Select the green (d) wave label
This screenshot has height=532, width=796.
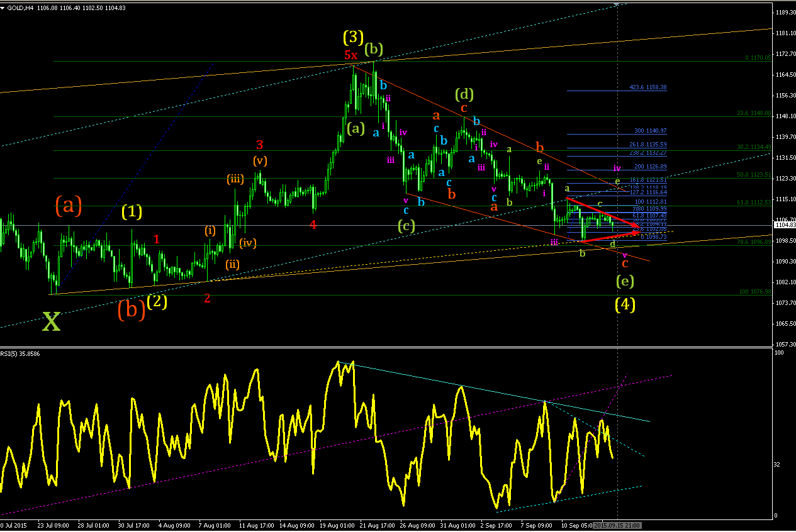pyautogui.click(x=464, y=94)
